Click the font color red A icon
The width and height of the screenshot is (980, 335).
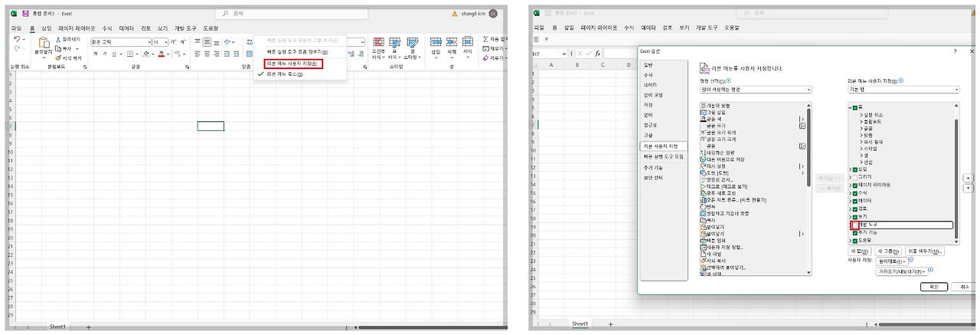tap(161, 54)
